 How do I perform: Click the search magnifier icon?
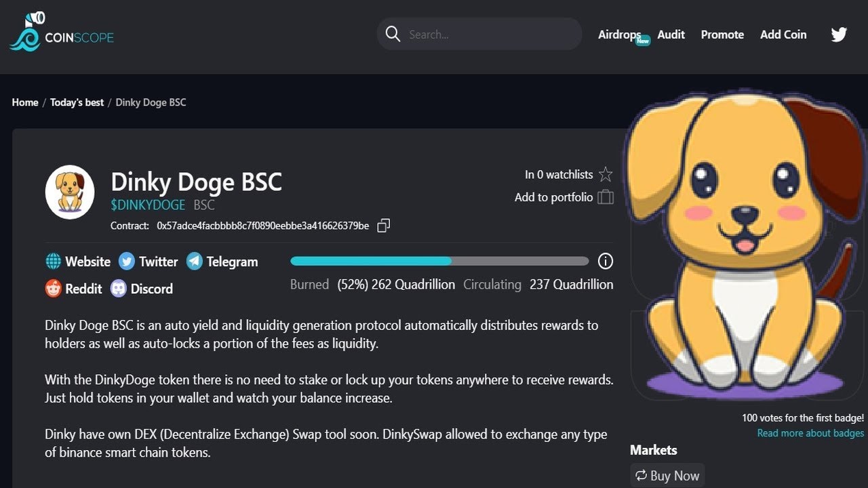pyautogui.click(x=393, y=34)
